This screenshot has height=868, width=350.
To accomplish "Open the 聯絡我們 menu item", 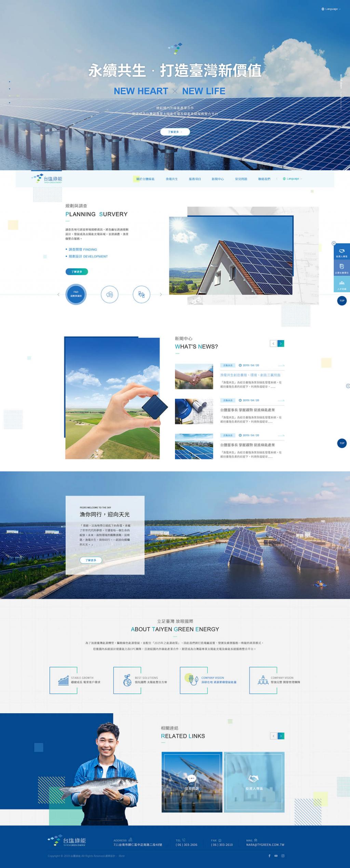I will pyautogui.click(x=264, y=179).
